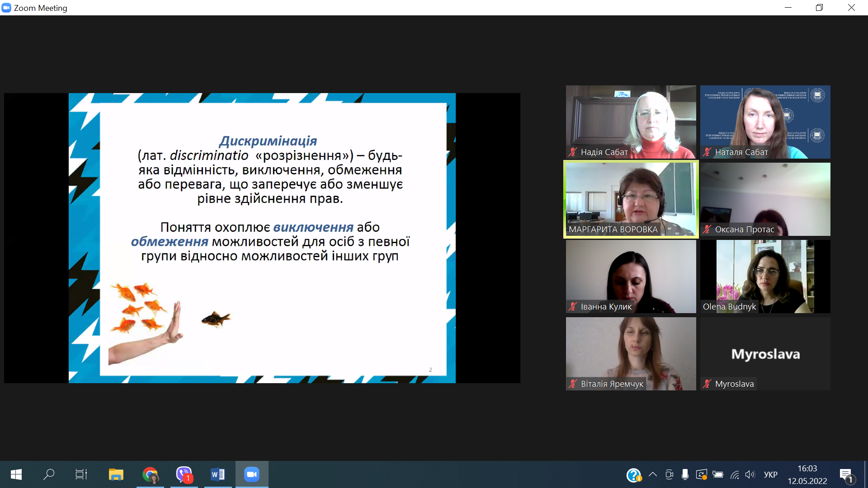868x488 pixels.
Task: Open the system volume control
Action: [x=750, y=474]
